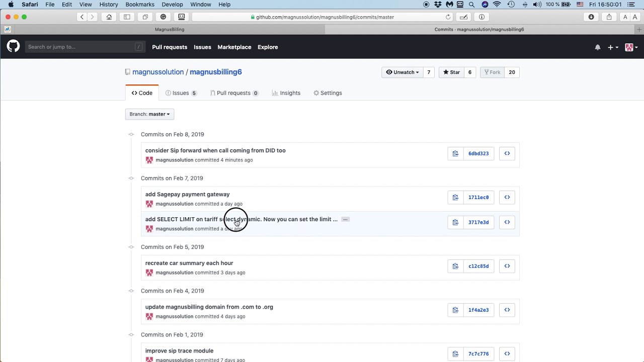Open commit hash c12c85d
The height and width of the screenshot is (362, 644).
coord(478,266)
